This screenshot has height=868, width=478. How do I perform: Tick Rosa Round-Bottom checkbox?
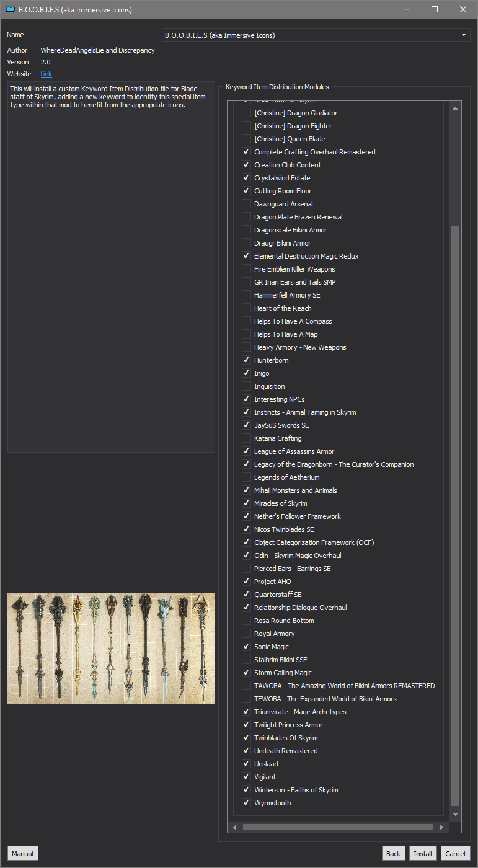pos(246,621)
